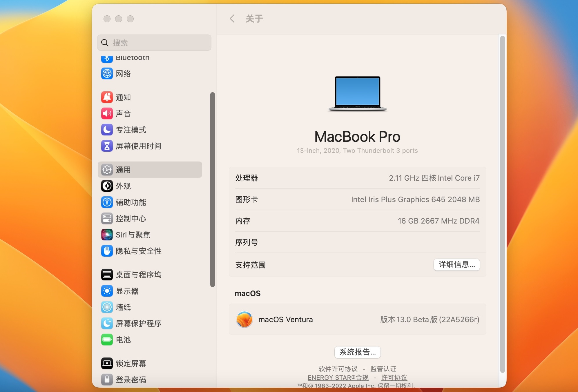Open Siri与聚焦 icon in sidebar

pyautogui.click(x=107, y=235)
